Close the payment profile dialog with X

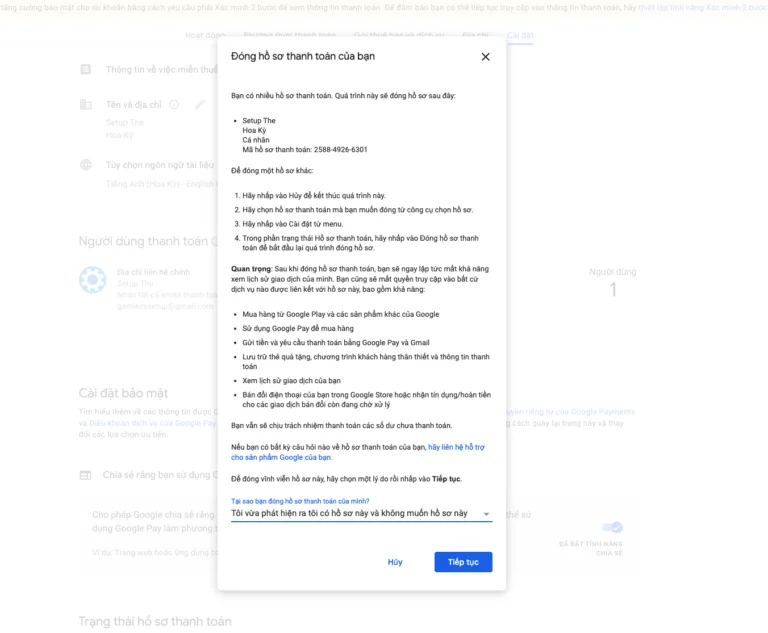[485, 57]
